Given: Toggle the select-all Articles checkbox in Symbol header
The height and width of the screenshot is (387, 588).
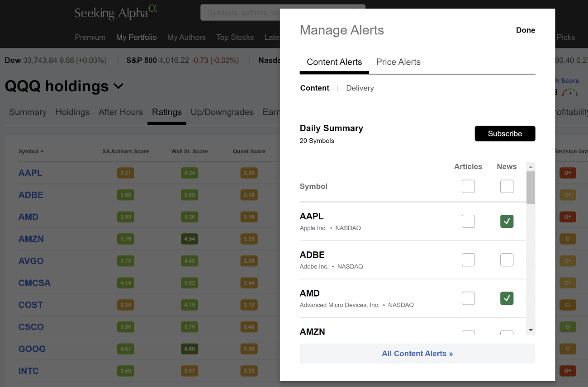Looking at the screenshot, I should tap(468, 186).
